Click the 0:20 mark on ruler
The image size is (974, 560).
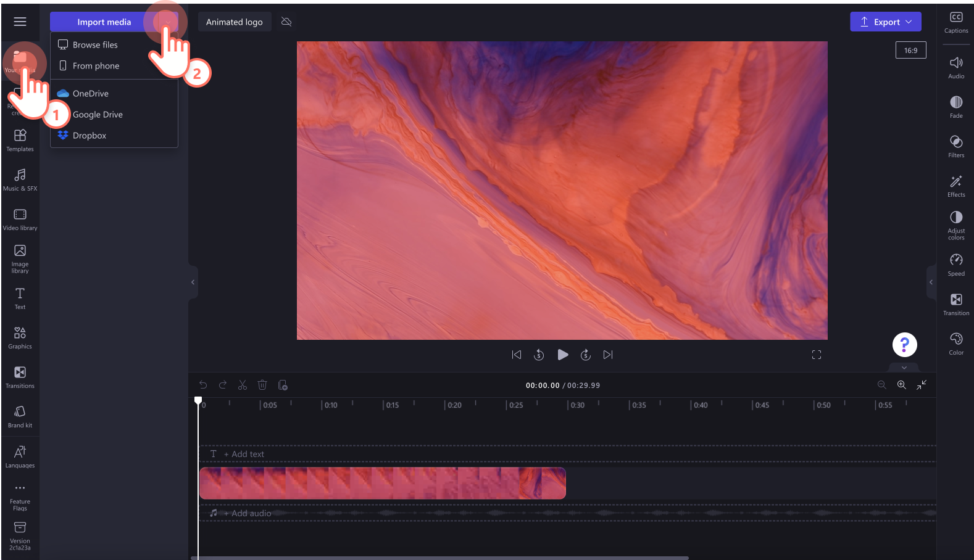454,405
